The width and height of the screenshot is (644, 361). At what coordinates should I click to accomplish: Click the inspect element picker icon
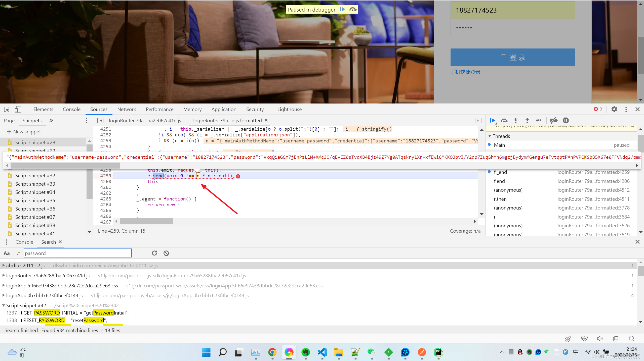click(x=7, y=109)
